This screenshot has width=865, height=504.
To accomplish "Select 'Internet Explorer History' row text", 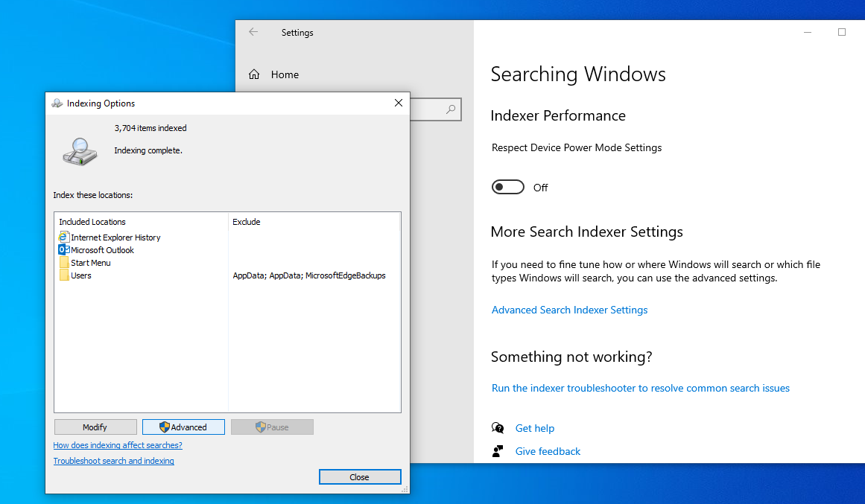I will coord(115,237).
